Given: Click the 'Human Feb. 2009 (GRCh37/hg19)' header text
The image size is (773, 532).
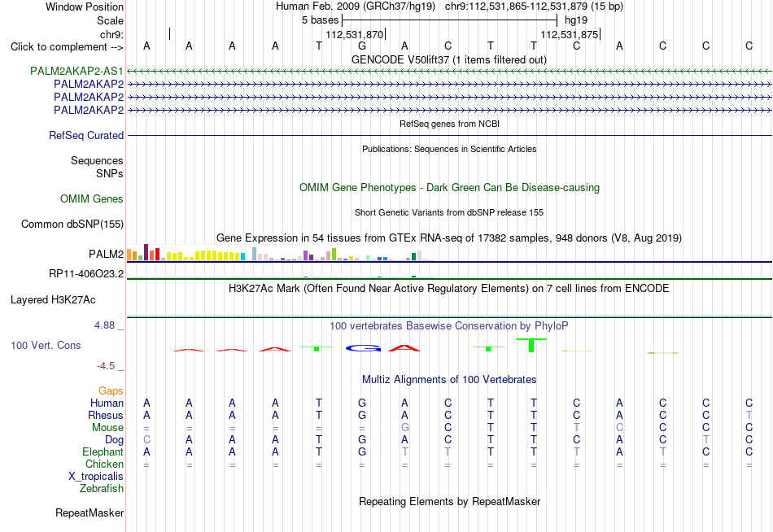Looking at the screenshot, I should point(356,7).
